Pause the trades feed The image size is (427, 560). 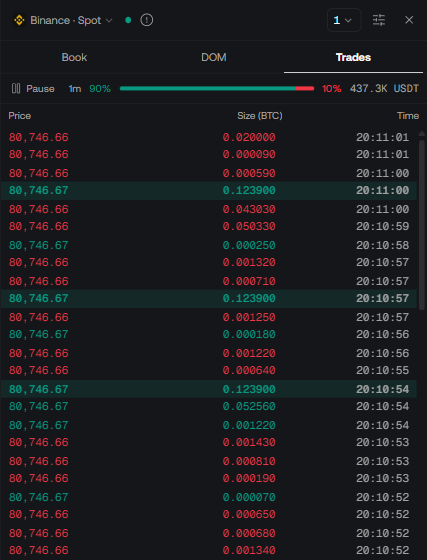point(33,89)
